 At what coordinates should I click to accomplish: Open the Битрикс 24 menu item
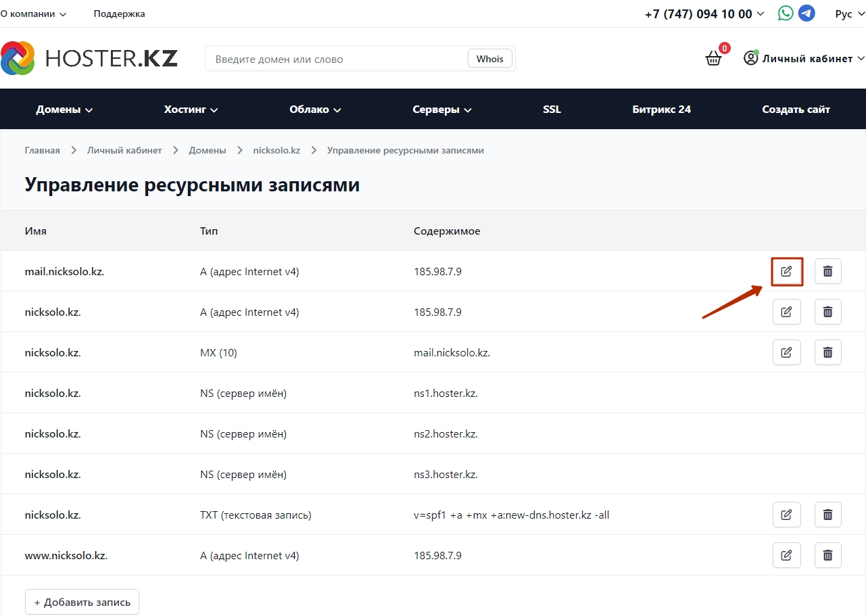661,110
